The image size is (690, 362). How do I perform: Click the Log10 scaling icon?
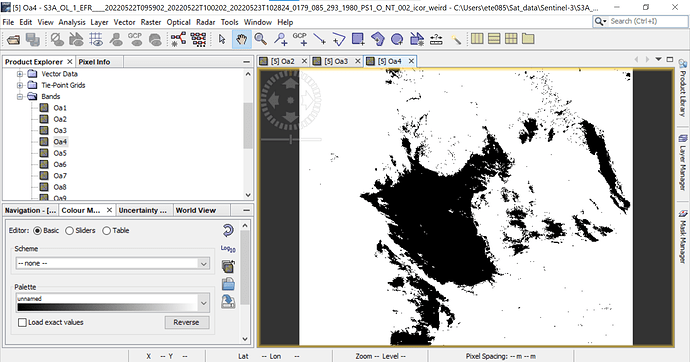point(228,249)
